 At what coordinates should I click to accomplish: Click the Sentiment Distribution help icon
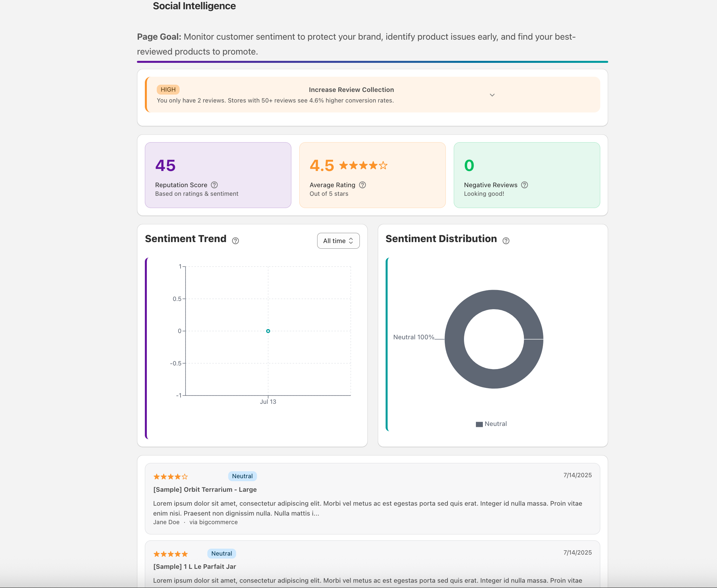506,241
